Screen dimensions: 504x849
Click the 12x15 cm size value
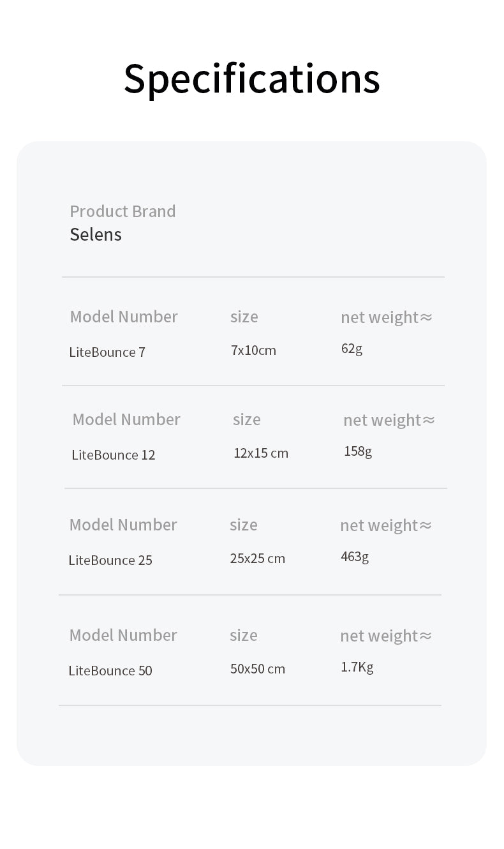pos(261,453)
